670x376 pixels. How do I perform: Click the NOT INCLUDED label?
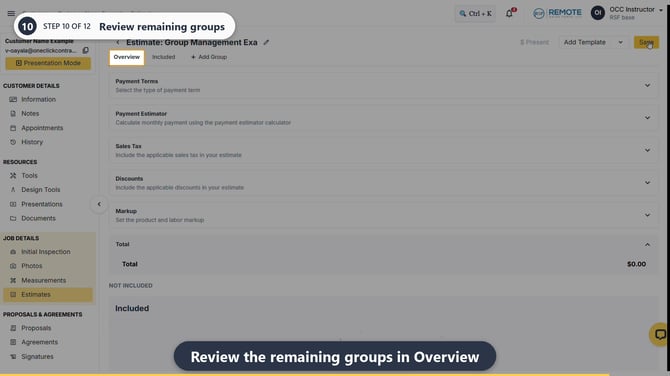pyautogui.click(x=130, y=285)
